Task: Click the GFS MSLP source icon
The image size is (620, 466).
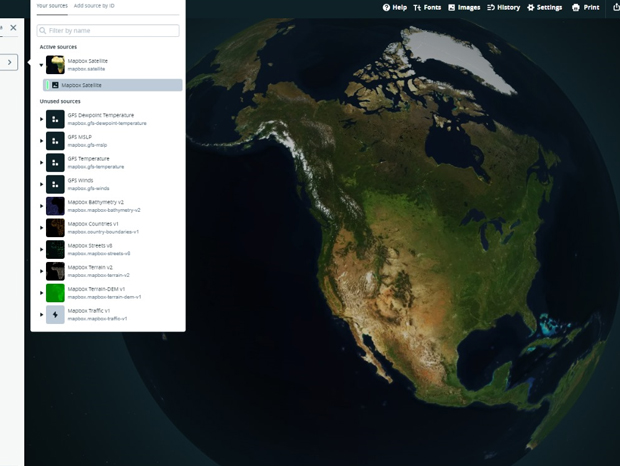Action: point(55,141)
